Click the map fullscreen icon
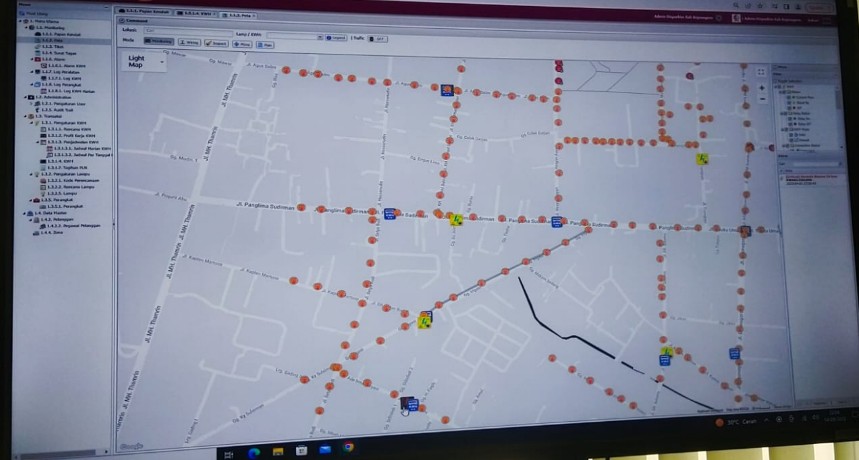 (x=761, y=72)
